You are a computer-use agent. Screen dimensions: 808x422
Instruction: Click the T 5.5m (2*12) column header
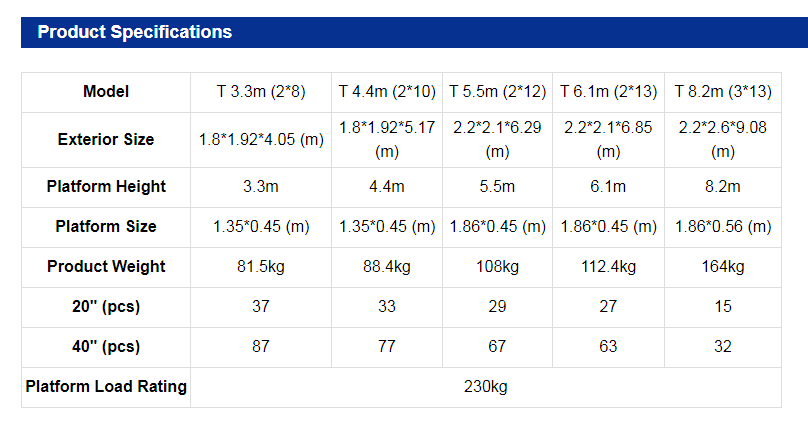click(x=498, y=92)
